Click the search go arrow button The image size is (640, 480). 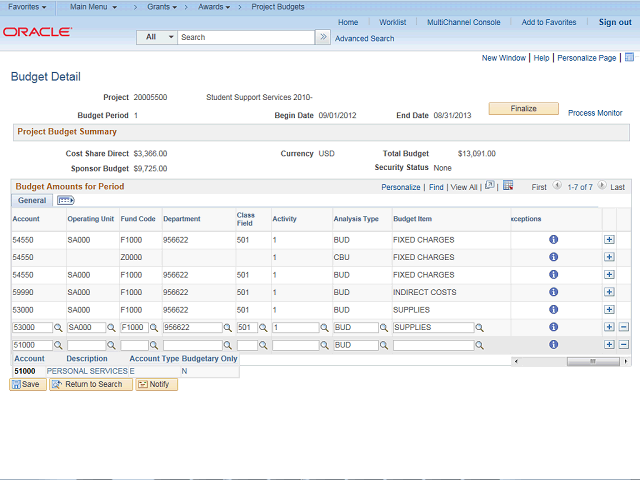click(322, 37)
